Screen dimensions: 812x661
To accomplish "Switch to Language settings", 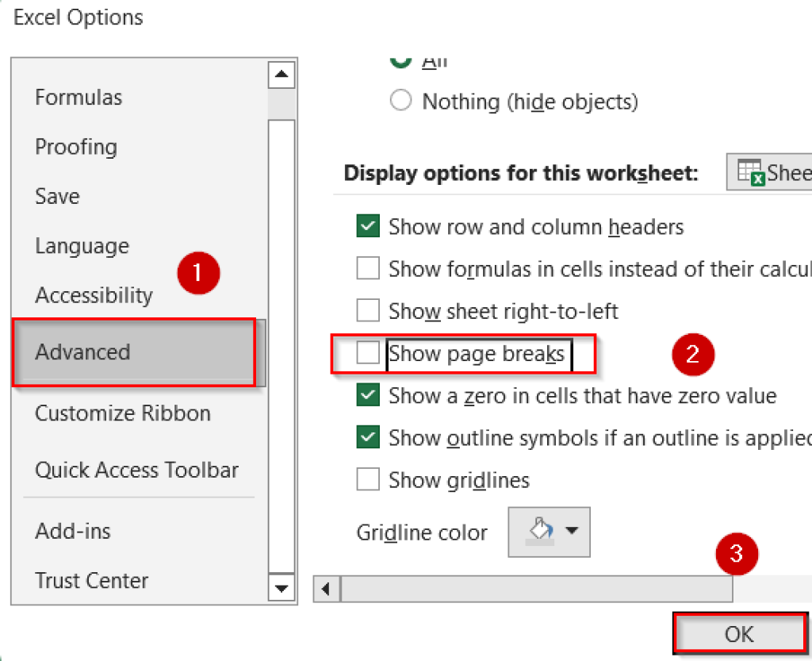I will (x=82, y=247).
